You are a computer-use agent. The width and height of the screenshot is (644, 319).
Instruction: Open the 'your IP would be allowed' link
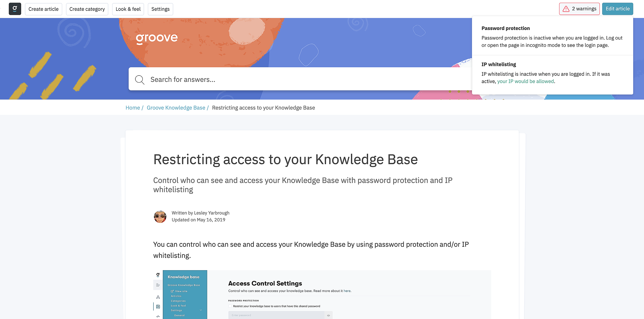tap(525, 81)
